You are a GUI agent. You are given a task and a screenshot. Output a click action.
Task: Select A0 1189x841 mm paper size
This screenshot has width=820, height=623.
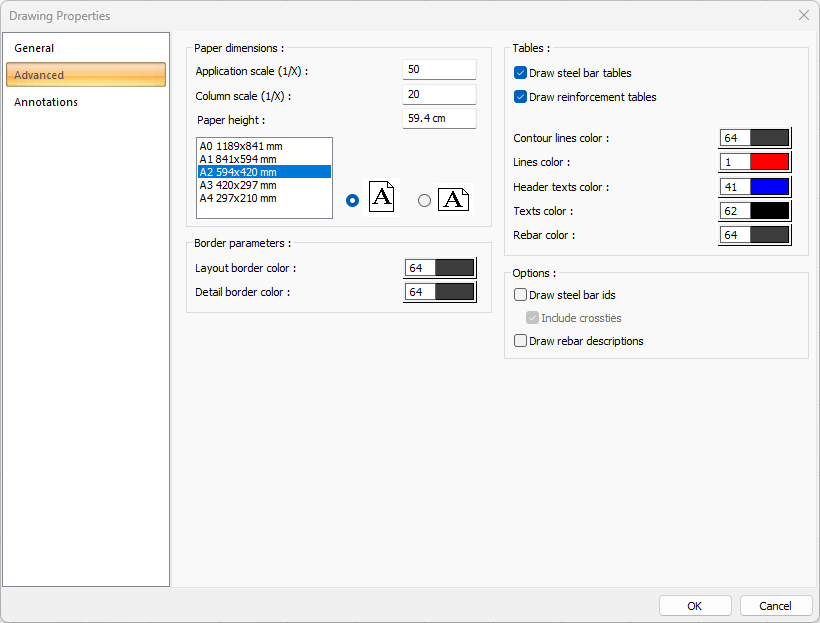pyautogui.click(x=241, y=146)
